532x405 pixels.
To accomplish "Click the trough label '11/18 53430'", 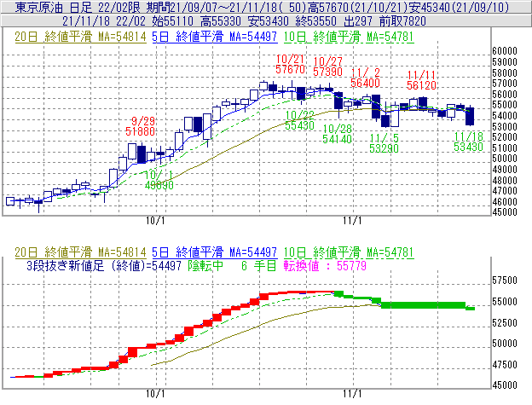I will click(x=468, y=142).
